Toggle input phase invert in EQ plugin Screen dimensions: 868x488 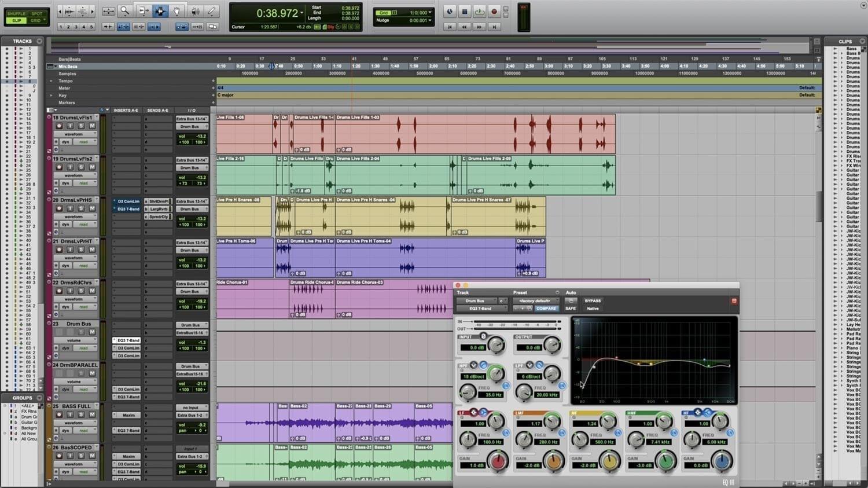pos(484,336)
